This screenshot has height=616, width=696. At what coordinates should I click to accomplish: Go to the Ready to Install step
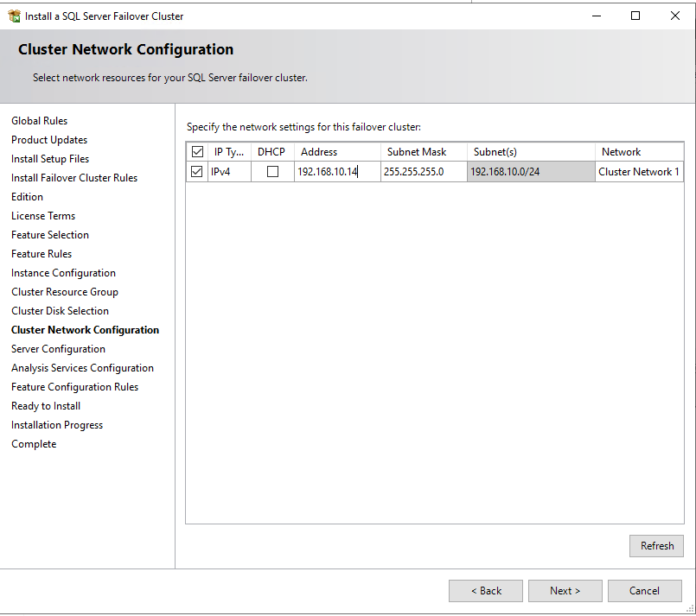coord(46,406)
